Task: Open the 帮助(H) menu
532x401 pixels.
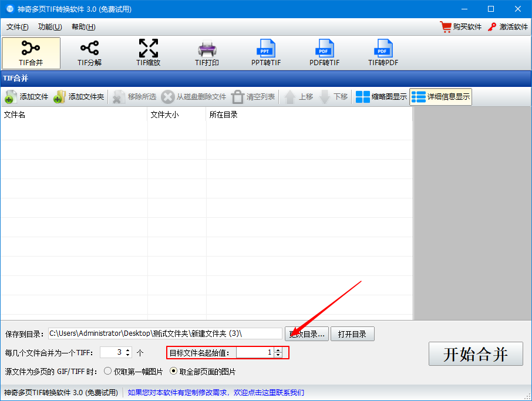Action: coord(83,27)
